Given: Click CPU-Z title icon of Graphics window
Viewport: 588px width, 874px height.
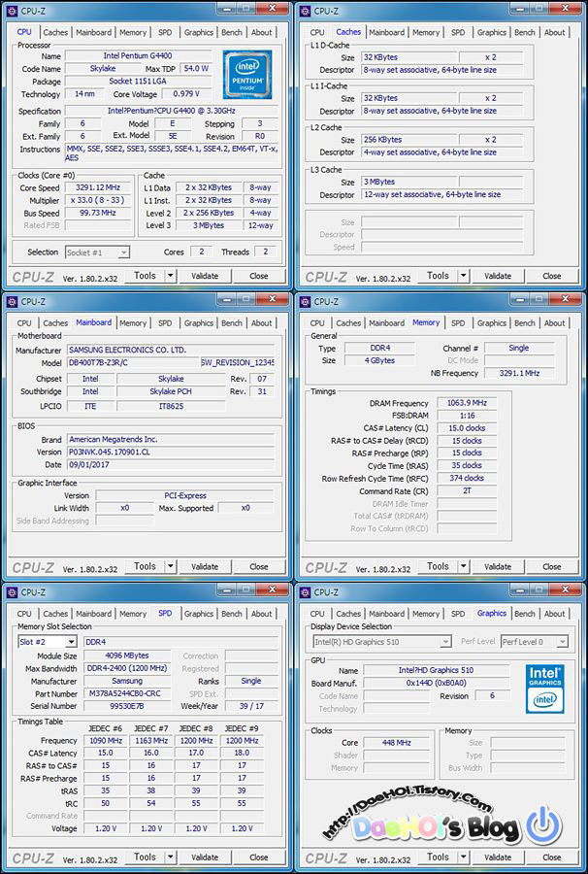Looking at the screenshot, I should pos(305,592).
